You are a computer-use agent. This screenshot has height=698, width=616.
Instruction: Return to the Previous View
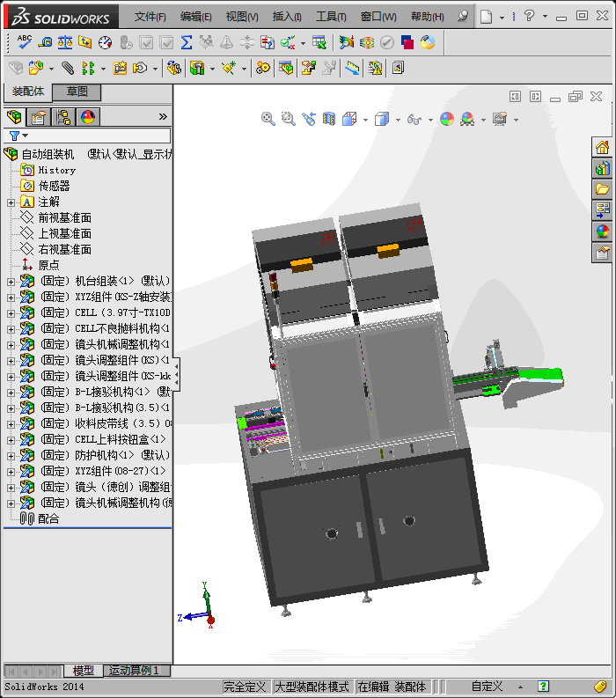point(309,119)
